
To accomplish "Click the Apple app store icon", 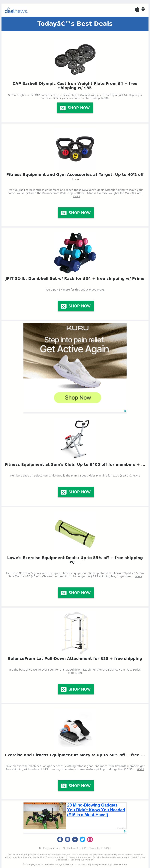I will pyautogui.click(x=137, y=9).
